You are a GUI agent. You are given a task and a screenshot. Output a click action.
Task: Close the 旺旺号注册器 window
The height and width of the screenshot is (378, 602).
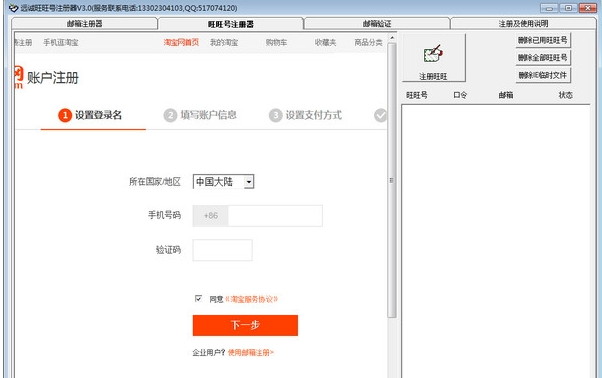[x=587, y=8]
